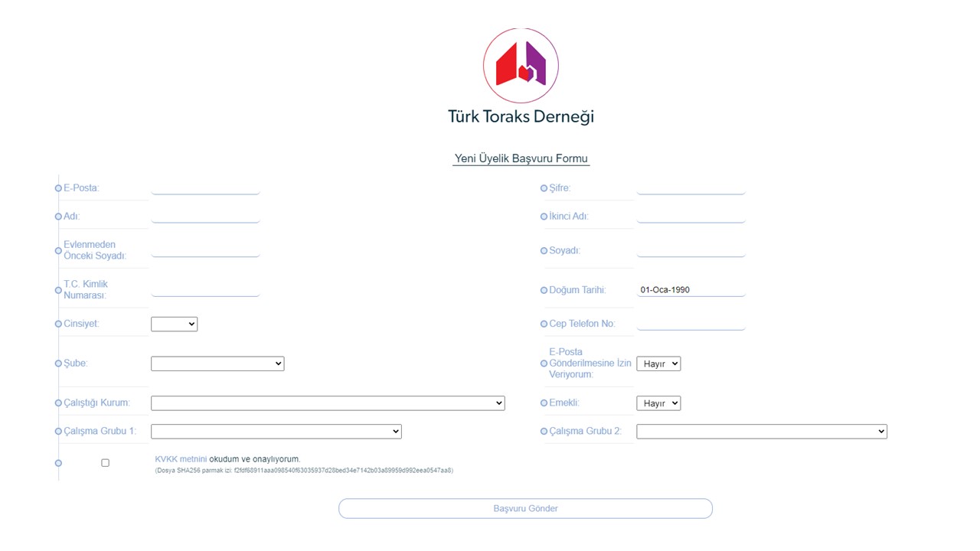Open the Emekli Hayır dropdown
Screen dimensions: 980x551
(x=658, y=403)
